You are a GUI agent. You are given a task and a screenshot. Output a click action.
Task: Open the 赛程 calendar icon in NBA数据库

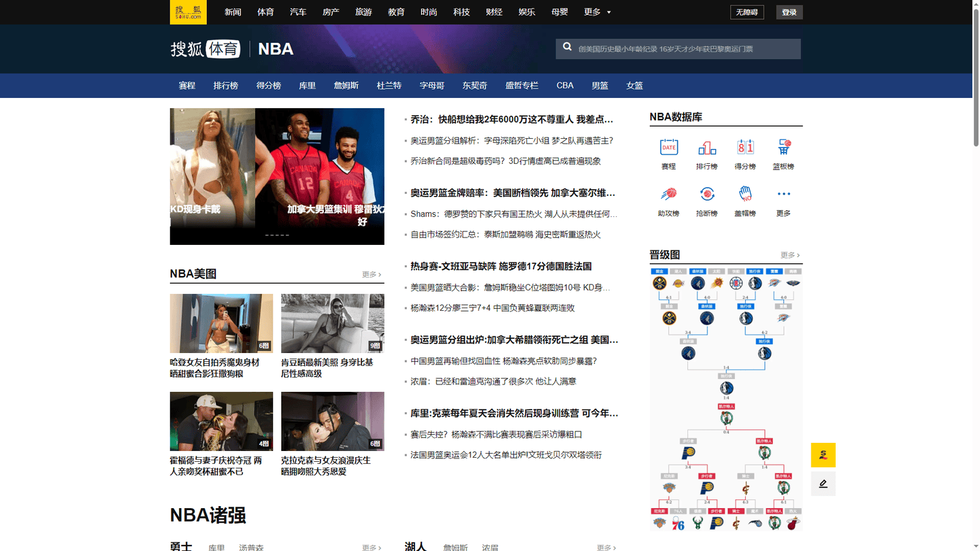click(x=669, y=148)
